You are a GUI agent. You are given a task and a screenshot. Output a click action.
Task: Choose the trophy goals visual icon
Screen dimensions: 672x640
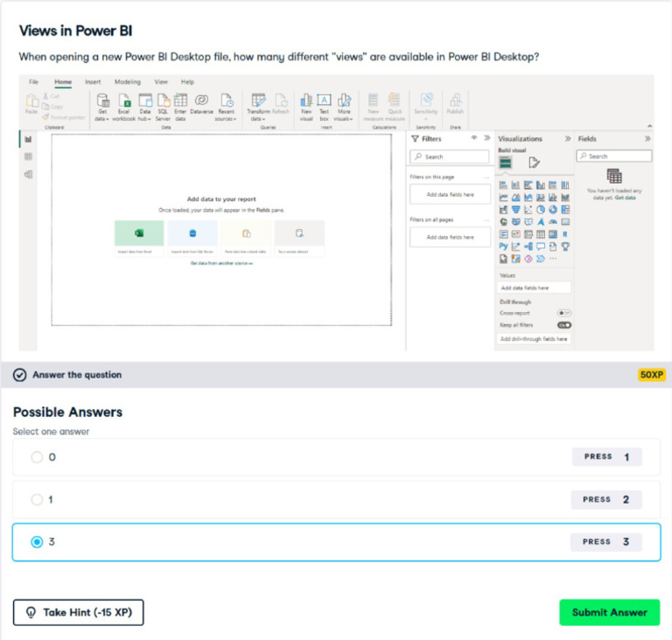[x=565, y=247]
